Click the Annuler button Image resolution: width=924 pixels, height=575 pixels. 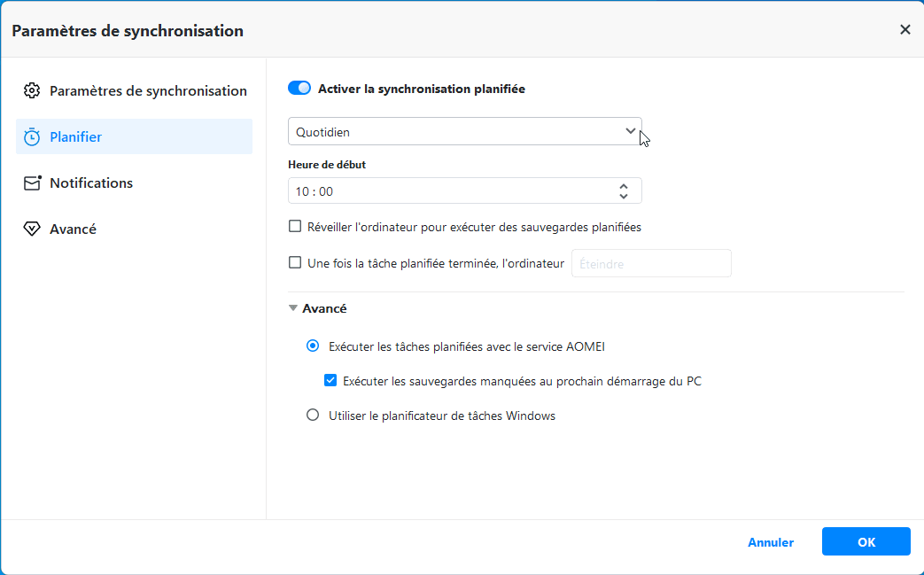coord(771,542)
